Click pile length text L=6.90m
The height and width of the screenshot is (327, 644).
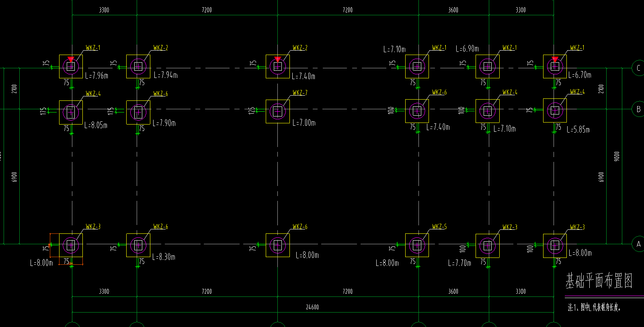(x=467, y=49)
